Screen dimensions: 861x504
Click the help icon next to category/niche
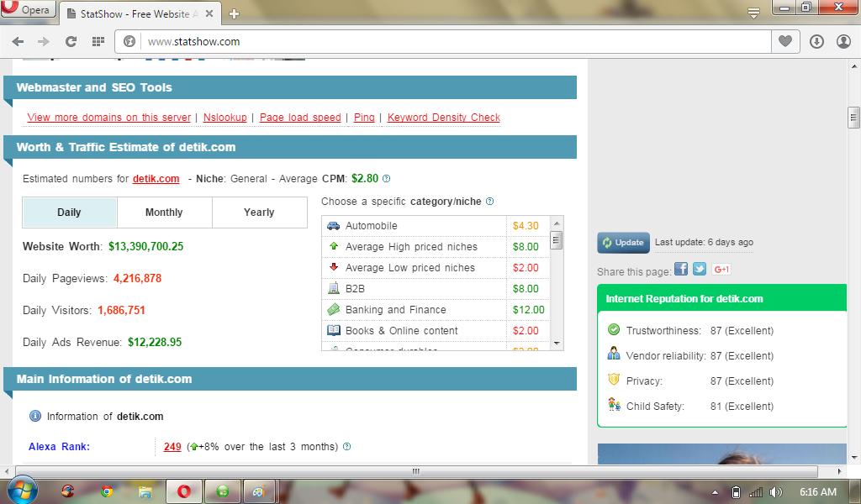(x=490, y=202)
